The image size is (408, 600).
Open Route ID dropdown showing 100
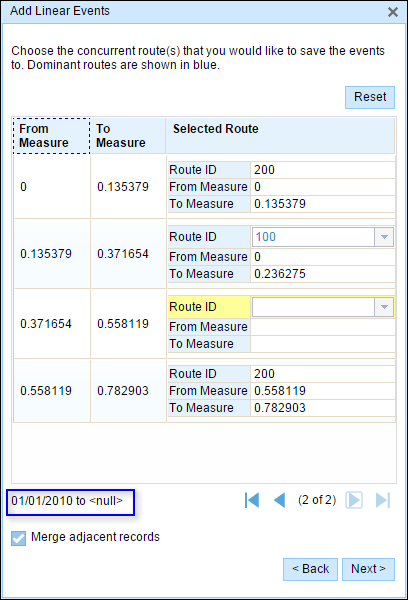[x=384, y=237]
